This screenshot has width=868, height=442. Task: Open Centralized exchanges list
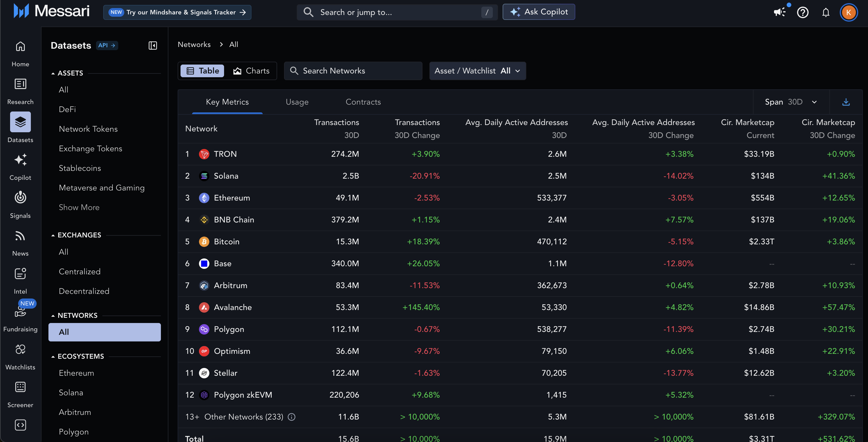tap(80, 272)
